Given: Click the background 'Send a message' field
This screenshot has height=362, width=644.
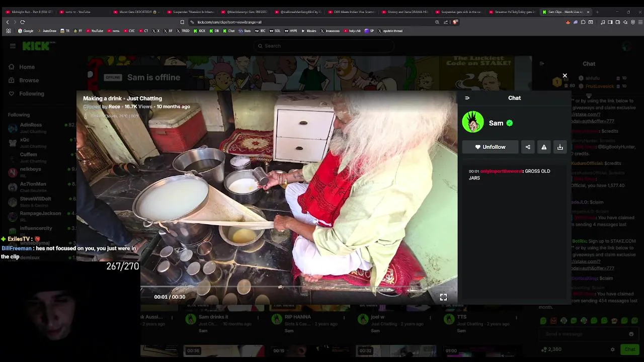Looking at the screenshot, I should (584, 334).
